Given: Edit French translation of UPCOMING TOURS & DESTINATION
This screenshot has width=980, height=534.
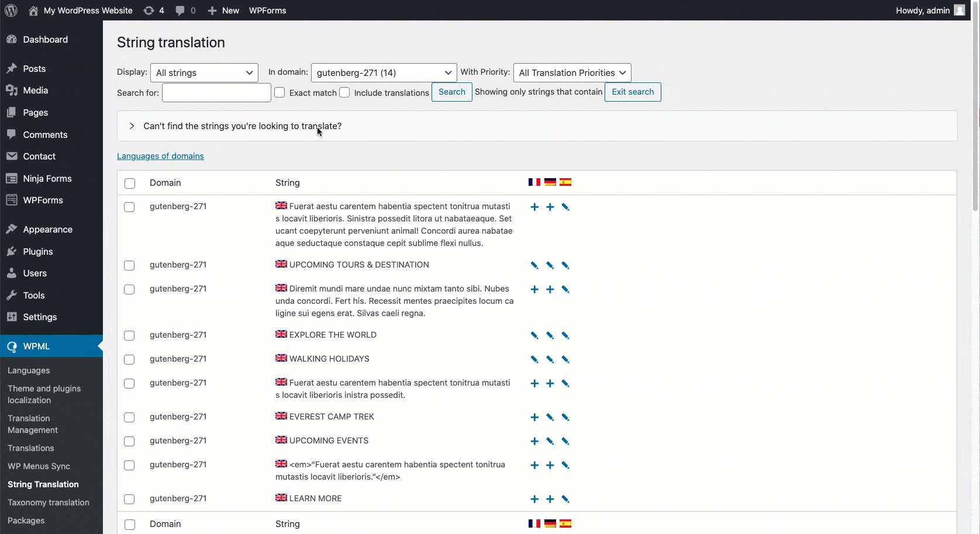Looking at the screenshot, I should click(x=534, y=266).
